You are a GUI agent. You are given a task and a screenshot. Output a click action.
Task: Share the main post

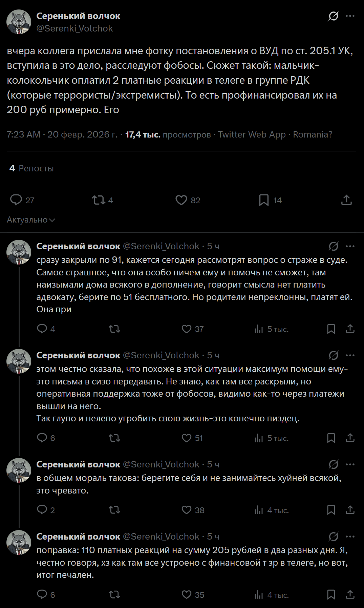[346, 200]
